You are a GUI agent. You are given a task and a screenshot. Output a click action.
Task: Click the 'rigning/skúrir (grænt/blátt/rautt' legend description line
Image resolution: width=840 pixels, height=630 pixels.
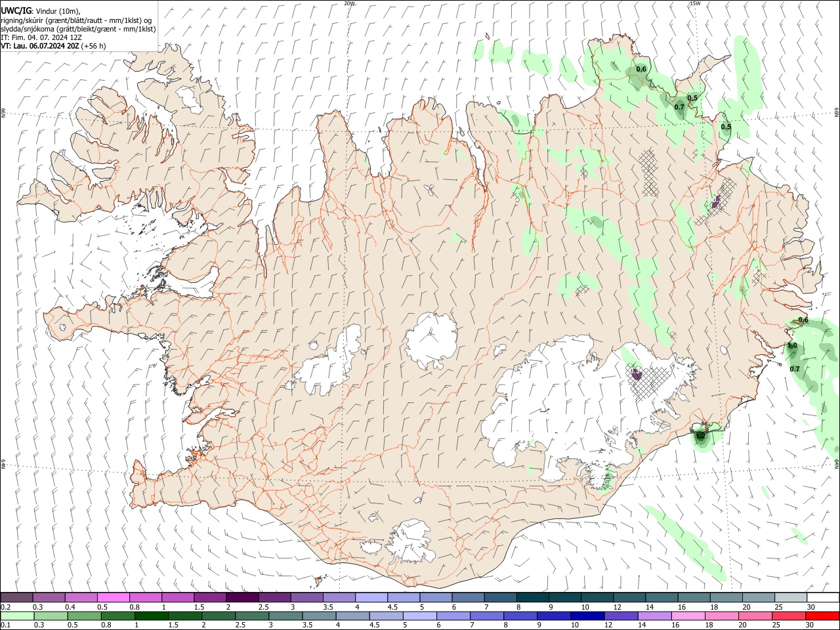coord(77,20)
